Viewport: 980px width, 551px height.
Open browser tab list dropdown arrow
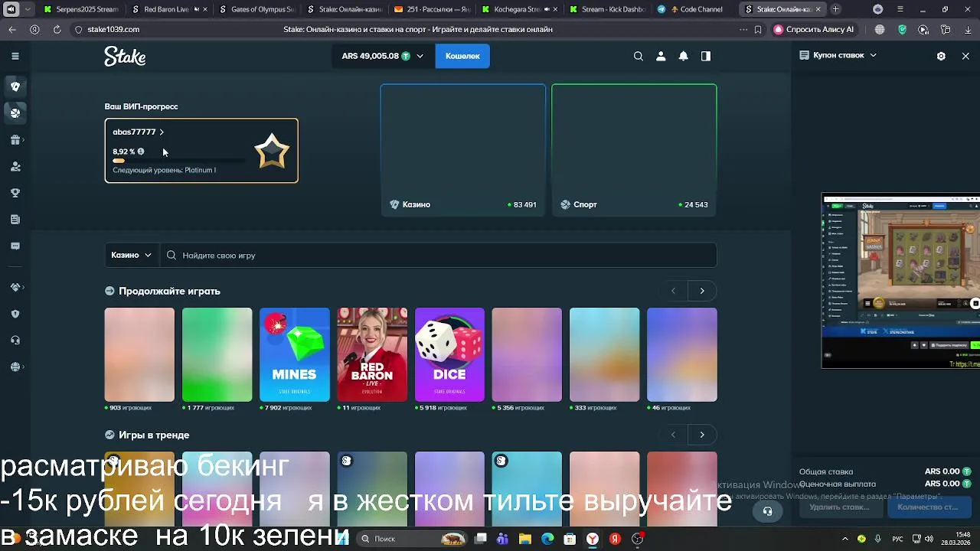point(28,9)
